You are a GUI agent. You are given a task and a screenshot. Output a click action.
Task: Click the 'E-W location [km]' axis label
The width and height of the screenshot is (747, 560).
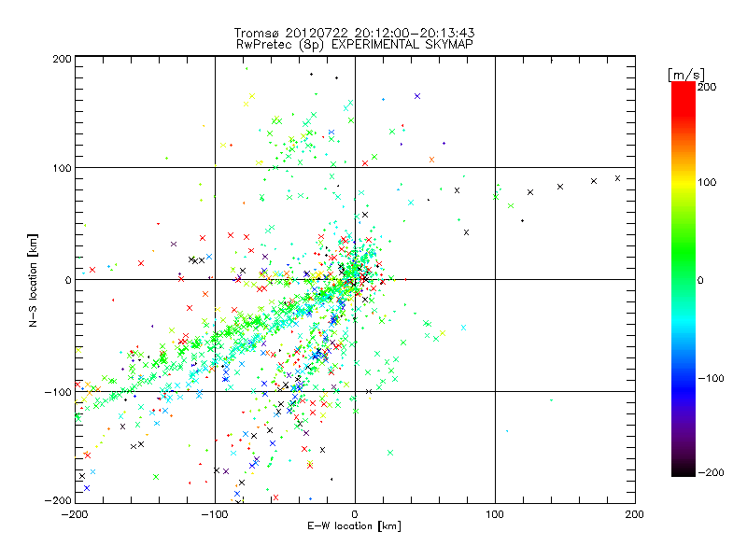click(x=354, y=526)
